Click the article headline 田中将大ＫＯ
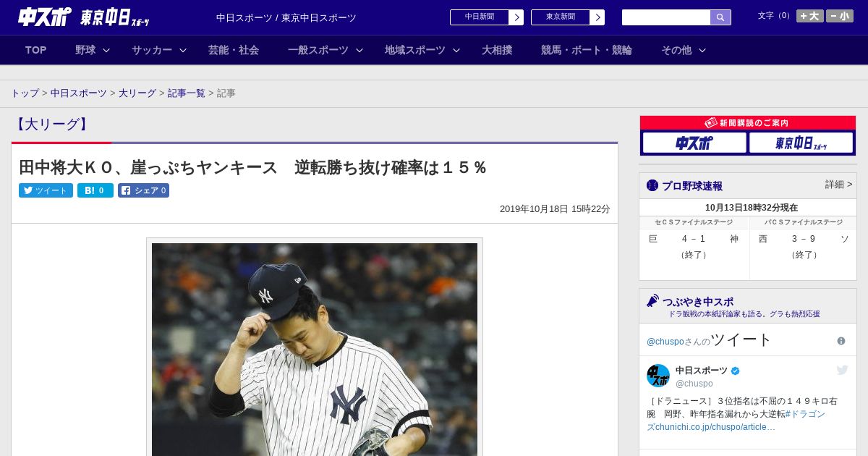Image resolution: width=868 pixels, height=456 pixels. [x=252, y=168]
